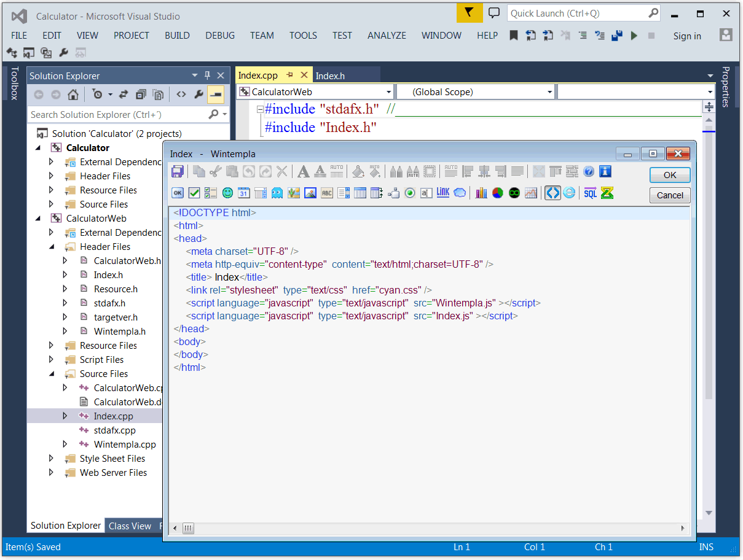Collapse the CalculatorWeb project node
The image size is (743, 560).
point(39,219)
